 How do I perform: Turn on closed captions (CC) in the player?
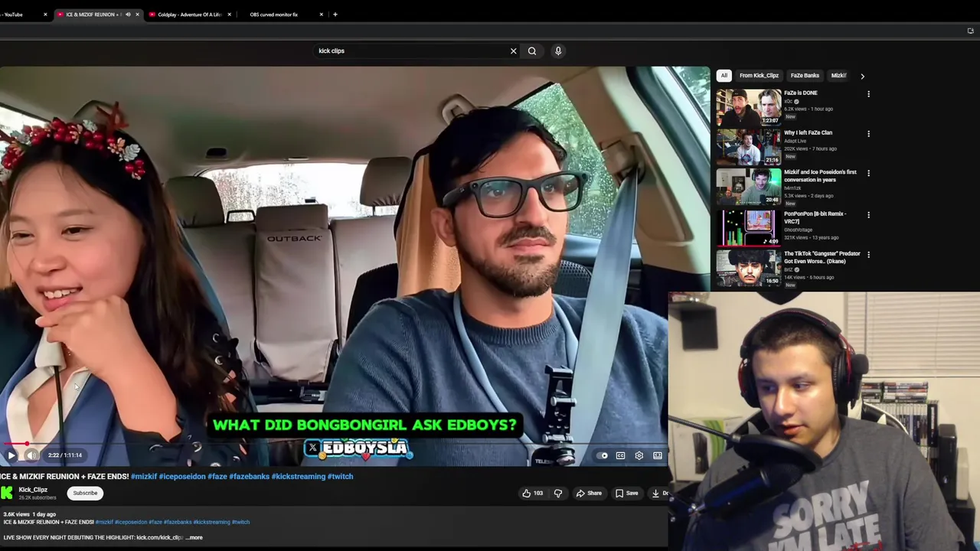coord(621,455)
